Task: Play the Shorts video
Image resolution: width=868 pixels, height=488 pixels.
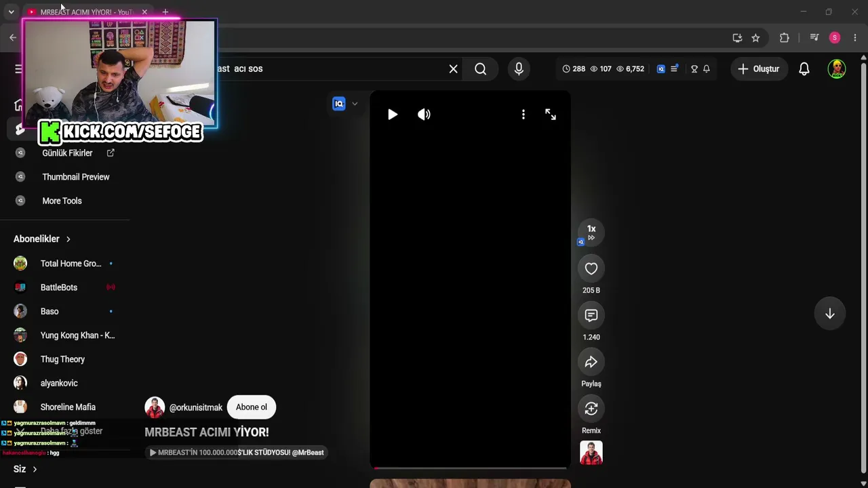Action: click(x=393, y=115)
